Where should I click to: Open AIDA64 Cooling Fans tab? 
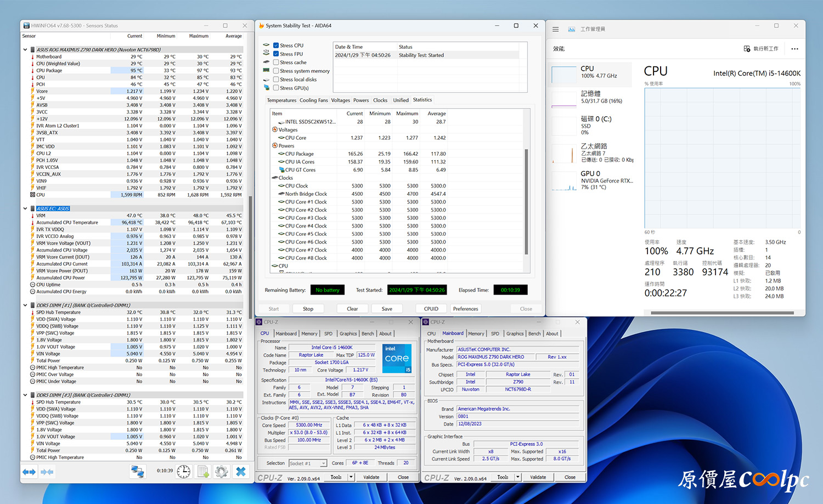pos(314,100)
